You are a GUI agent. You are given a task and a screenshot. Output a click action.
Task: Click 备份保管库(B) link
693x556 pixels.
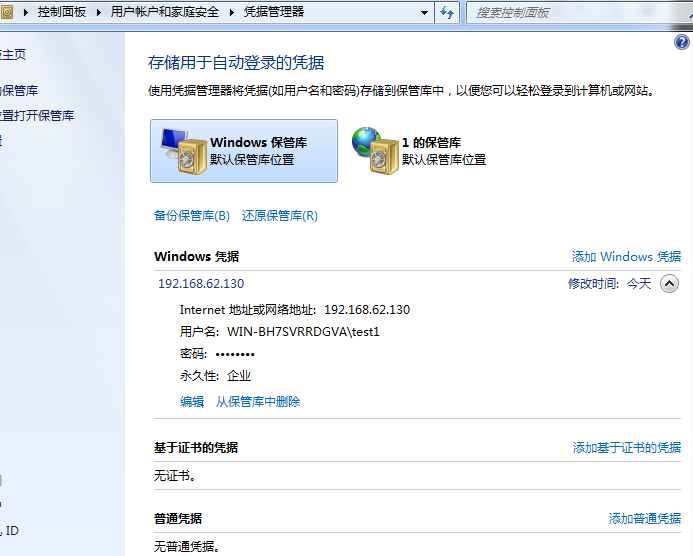[x=192, y=216]
